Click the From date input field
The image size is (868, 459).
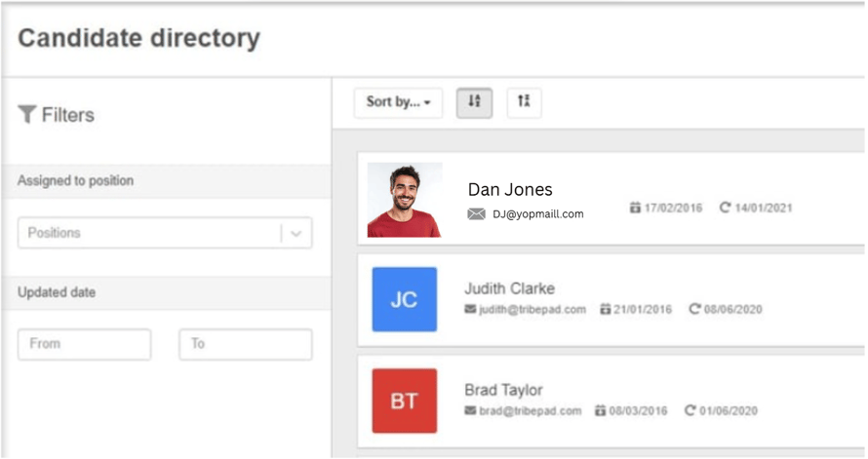tap(84, 344)
